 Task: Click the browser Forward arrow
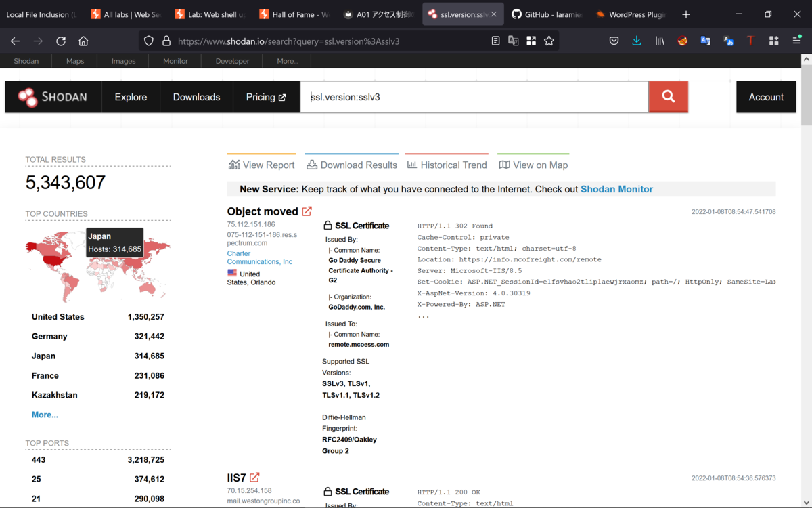[x=38, y=41]
